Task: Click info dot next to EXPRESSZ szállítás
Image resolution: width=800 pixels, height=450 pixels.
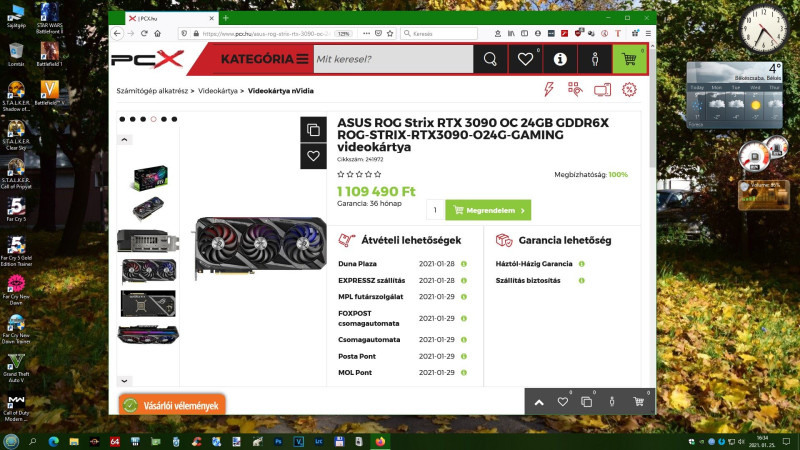Action: click(x=464, y=281)
